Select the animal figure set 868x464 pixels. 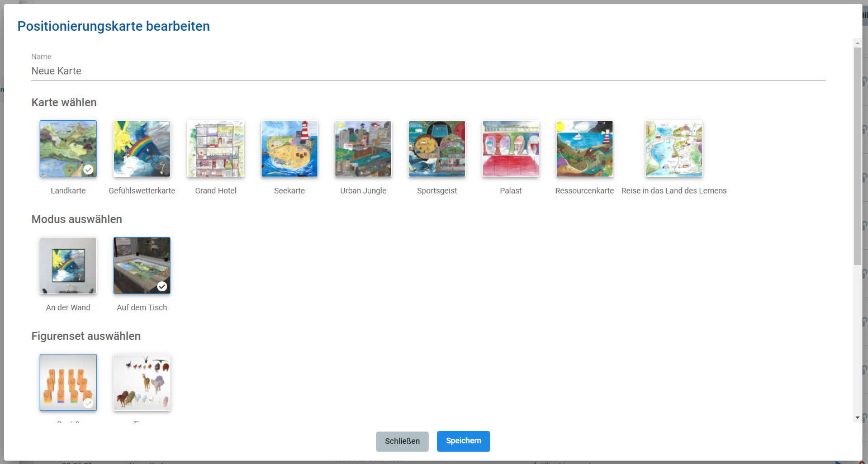[142, 382]
